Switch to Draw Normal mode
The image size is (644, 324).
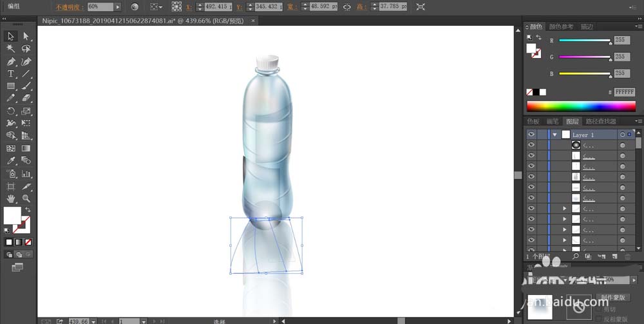(9, 254)
